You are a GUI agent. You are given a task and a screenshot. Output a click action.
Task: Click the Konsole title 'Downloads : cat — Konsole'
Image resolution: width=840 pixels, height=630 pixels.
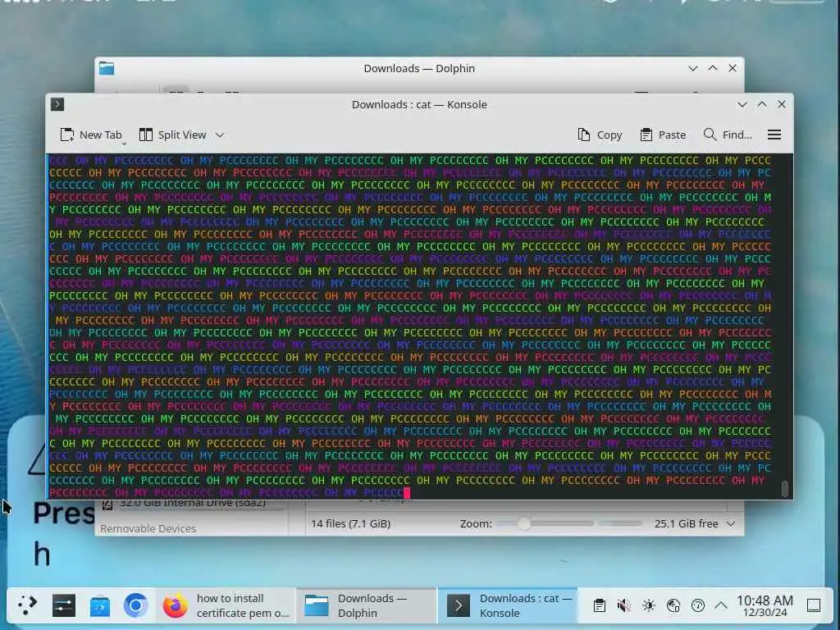click(419, 104)
